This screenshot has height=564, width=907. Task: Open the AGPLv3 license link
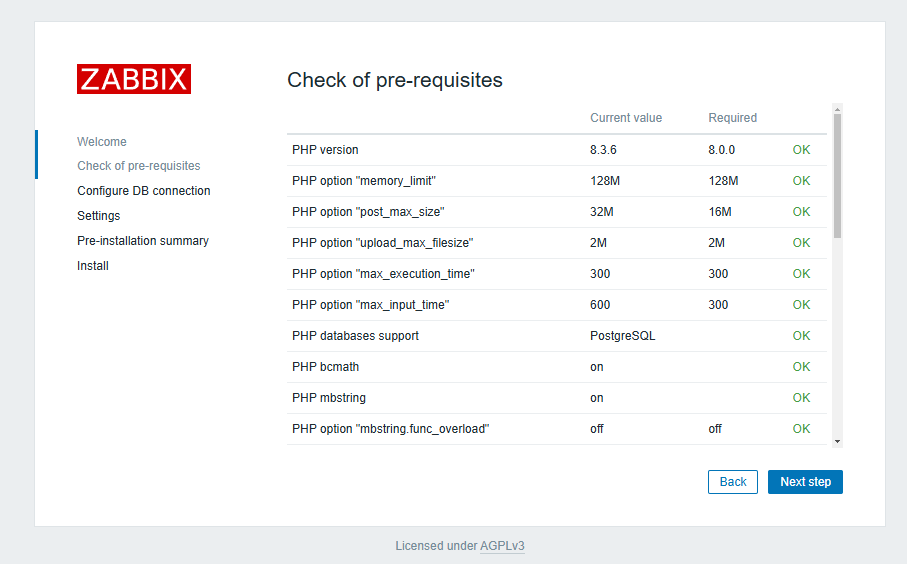pos(502,546)
